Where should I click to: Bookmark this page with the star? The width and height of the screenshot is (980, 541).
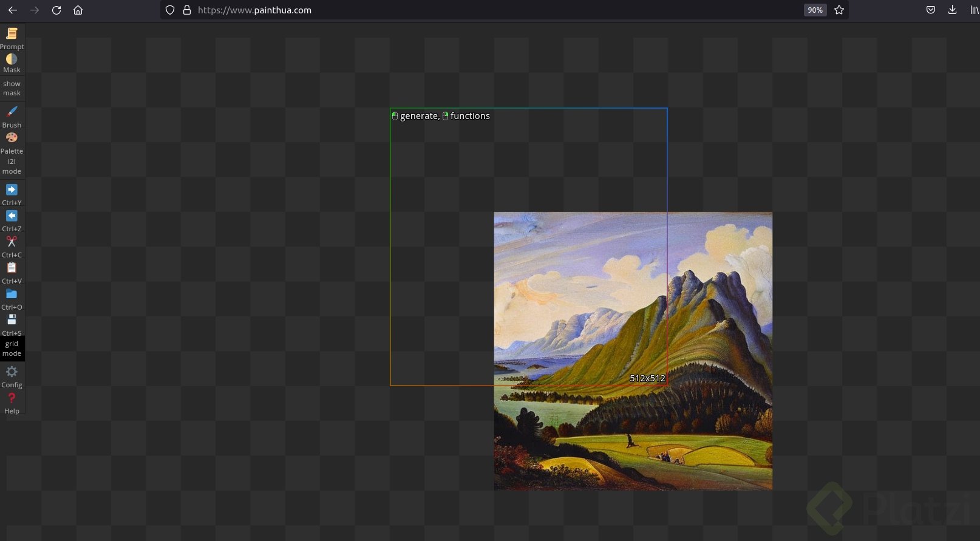coord(839,10)
